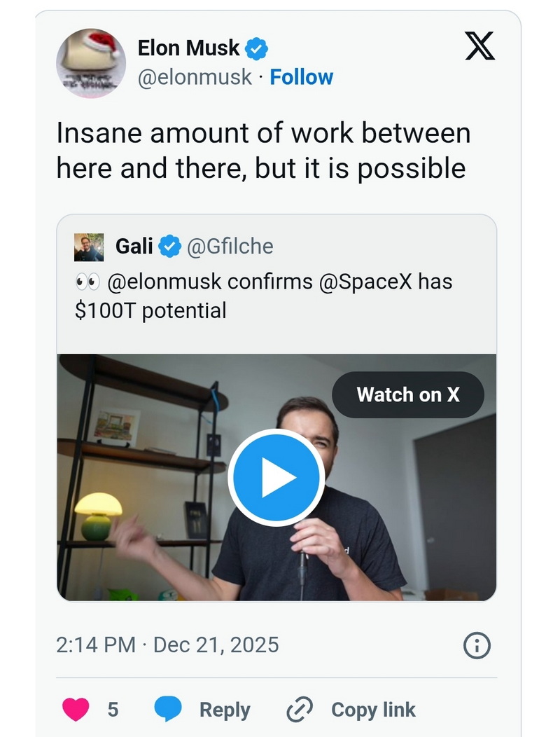The width and height of the screenshot is (560, 737).
Task: Click the like count number
Action: point(113,710)
